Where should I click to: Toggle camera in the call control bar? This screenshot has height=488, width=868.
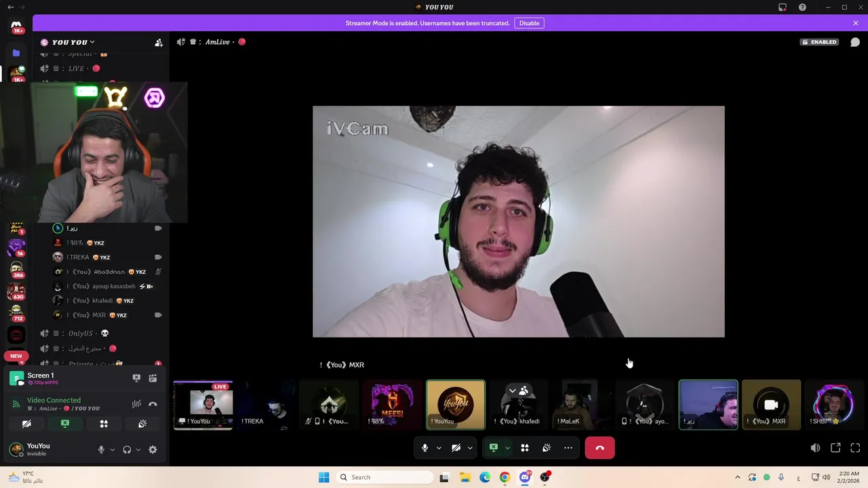tap(456, 448)
